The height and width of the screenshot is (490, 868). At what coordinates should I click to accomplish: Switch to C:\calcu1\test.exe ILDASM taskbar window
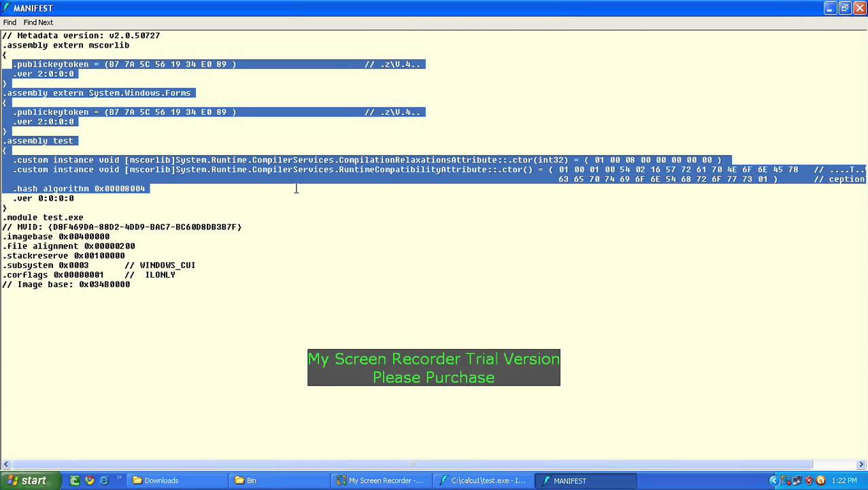click(484, 480)
